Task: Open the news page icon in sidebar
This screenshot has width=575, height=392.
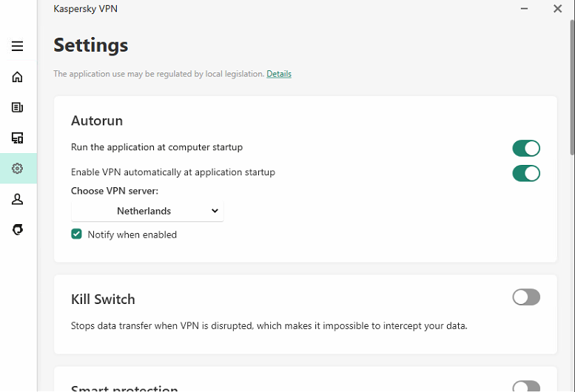Action: [x=17, y=107]
